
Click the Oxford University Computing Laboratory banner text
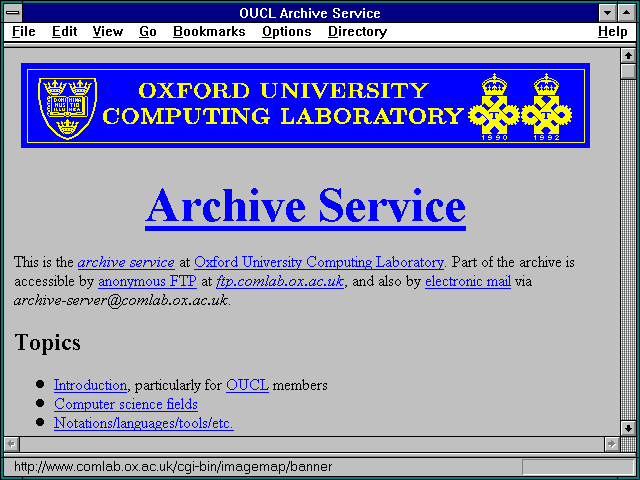click(283, 103)
